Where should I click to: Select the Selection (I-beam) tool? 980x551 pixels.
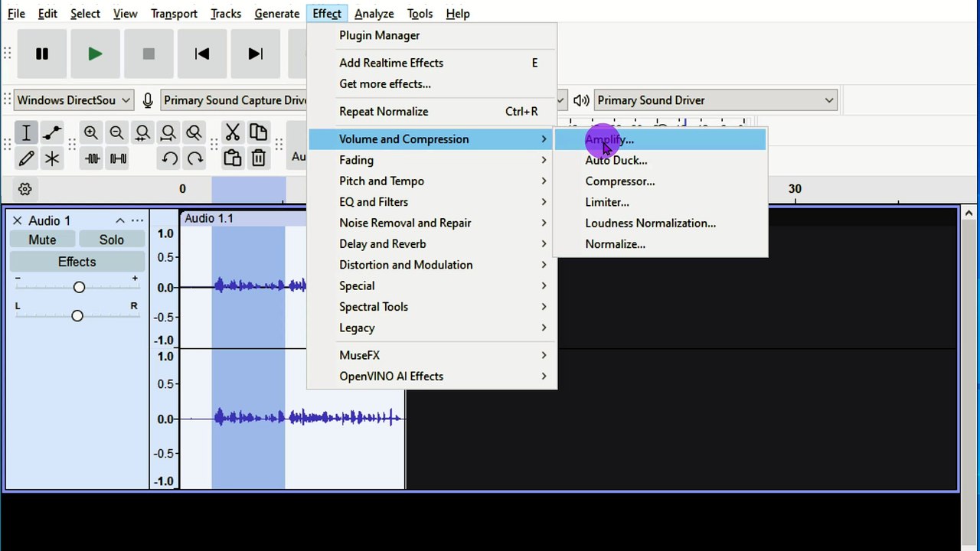coord(26,133)
